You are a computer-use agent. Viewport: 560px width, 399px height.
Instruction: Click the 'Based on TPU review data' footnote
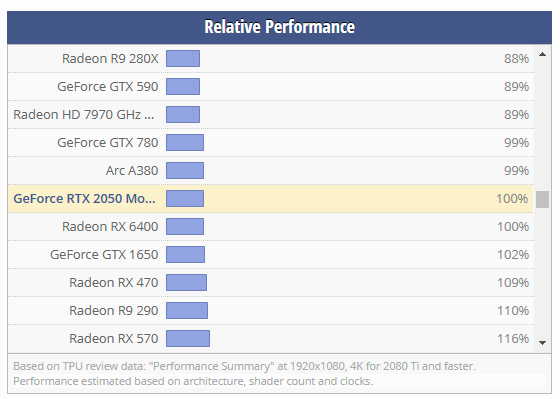coord(244,366)
